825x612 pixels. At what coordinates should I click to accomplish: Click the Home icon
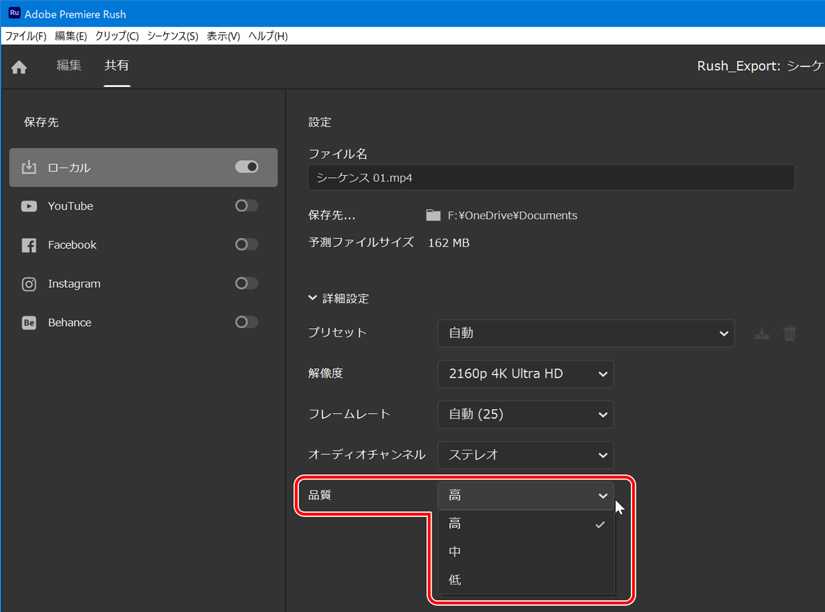19,67
